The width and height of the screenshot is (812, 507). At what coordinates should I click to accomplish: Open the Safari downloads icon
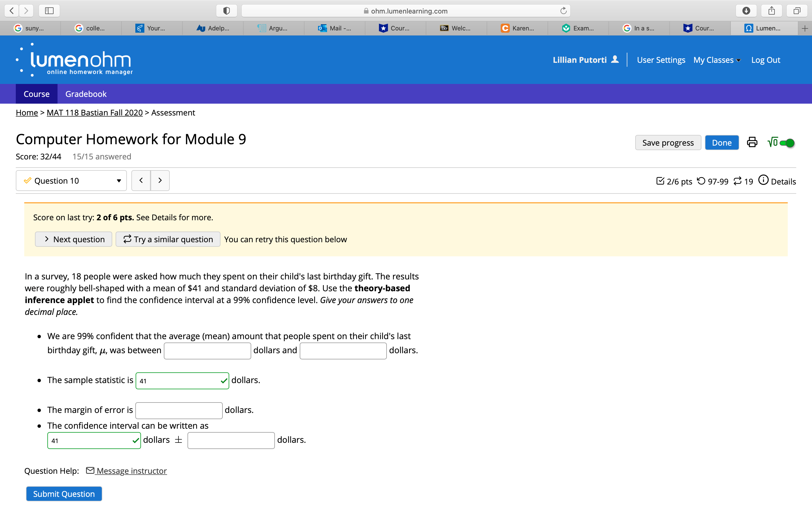(746, 11)
